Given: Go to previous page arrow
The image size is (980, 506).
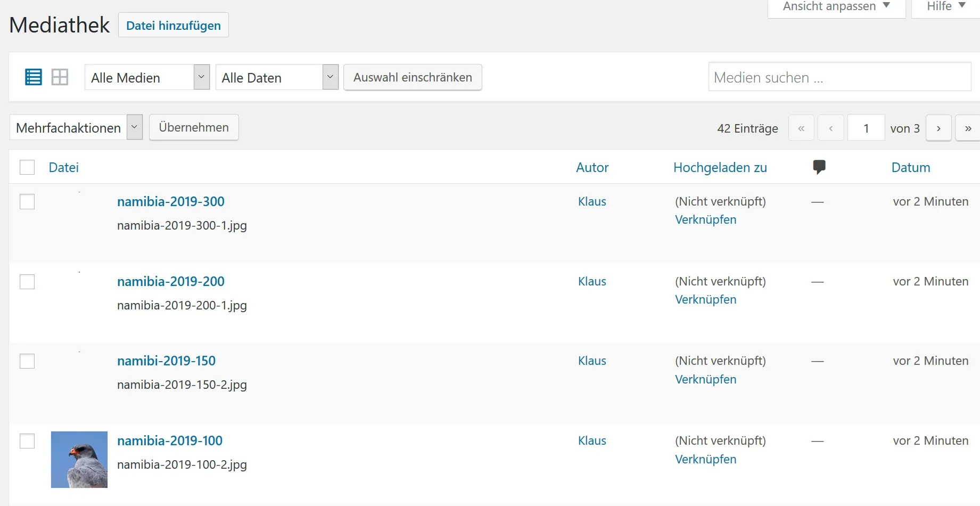Looking at the screenshot, I should pos(830,128).
